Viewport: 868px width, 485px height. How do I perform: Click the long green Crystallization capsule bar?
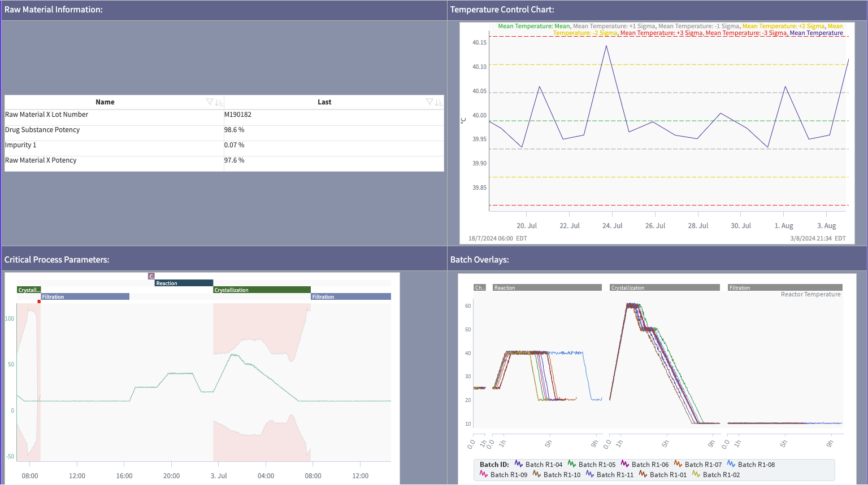point(262,290)
